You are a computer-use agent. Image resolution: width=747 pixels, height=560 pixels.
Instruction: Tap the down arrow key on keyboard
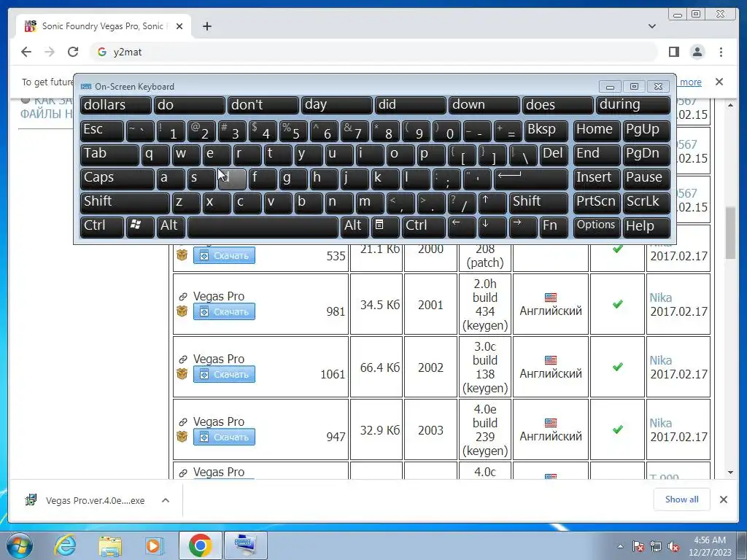click(491, 227)
